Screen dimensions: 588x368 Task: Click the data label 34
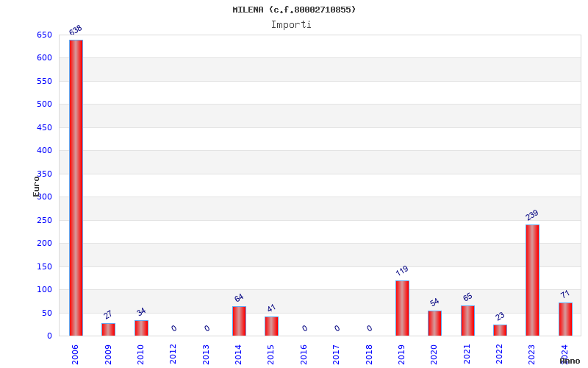click(141, 311)
